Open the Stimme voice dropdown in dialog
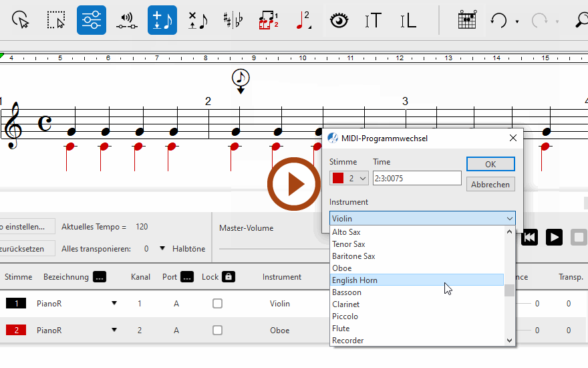The height and width of the screenshot is (368, 588). (x=349, y=178)
